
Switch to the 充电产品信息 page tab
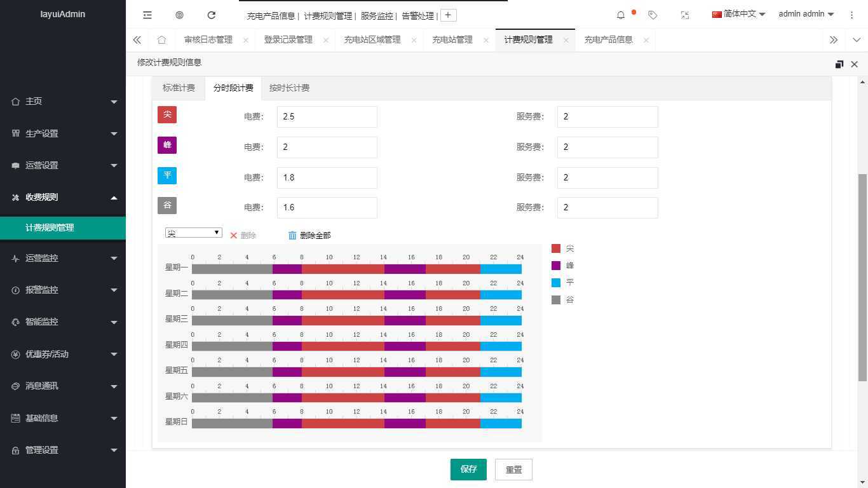[609, 39]
